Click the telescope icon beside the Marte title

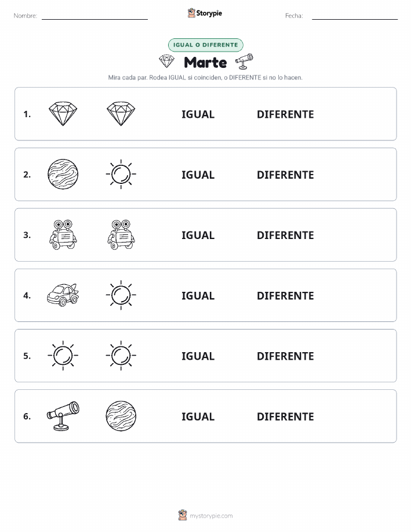244,61
